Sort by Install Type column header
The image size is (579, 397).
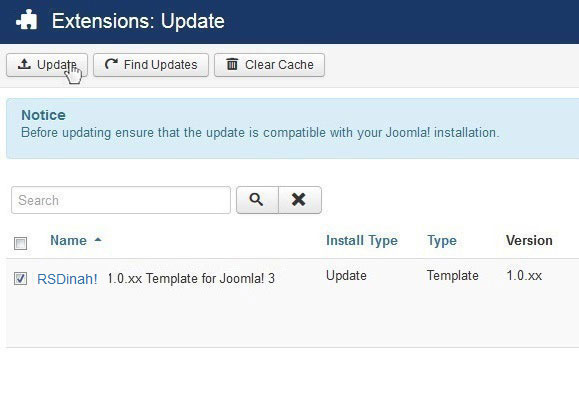click(362, 241)
